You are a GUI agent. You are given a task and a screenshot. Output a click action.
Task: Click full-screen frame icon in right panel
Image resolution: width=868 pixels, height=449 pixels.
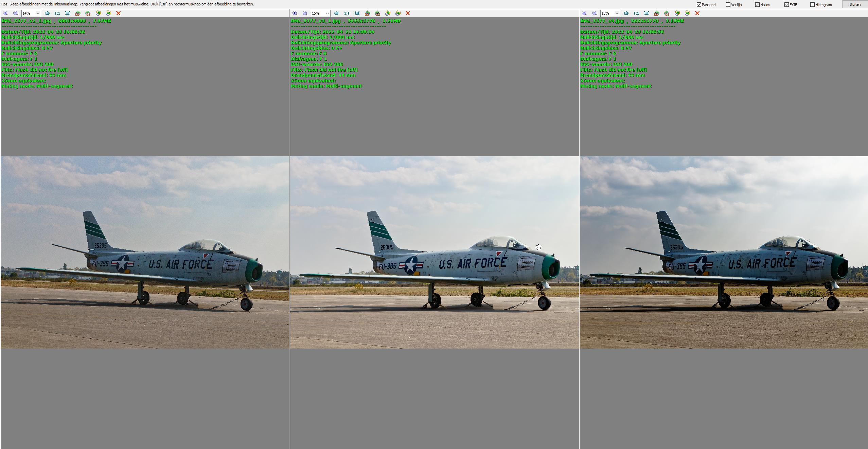646,13
